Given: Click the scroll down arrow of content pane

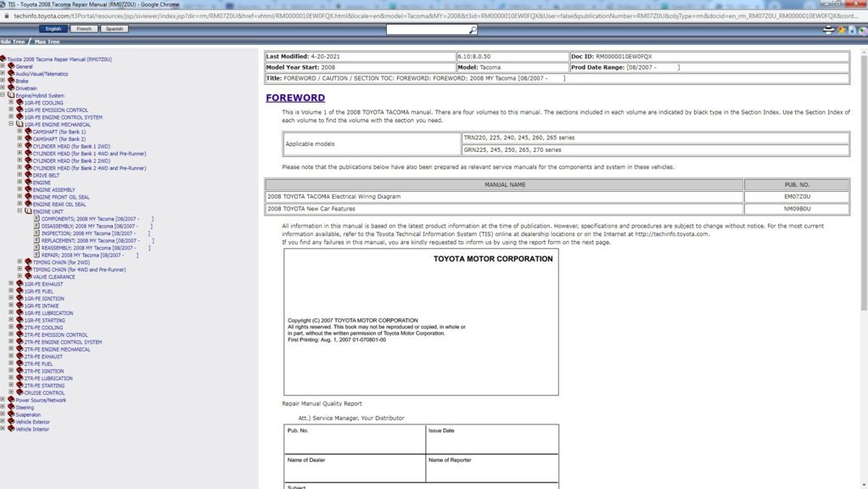Looking at the screenshot, I should [864, 485].
